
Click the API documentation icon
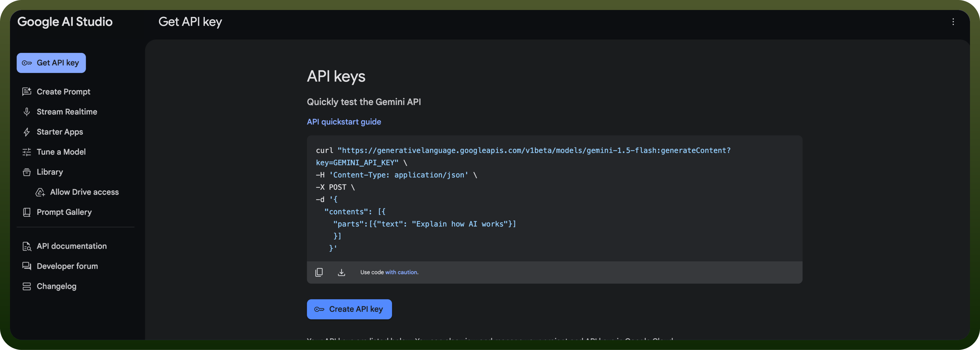coord(27,246)
